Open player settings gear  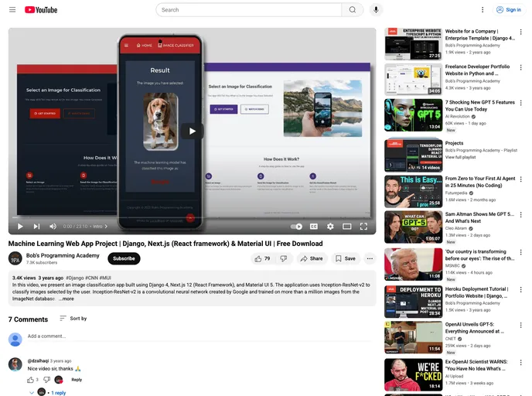[x=330, y=227]
